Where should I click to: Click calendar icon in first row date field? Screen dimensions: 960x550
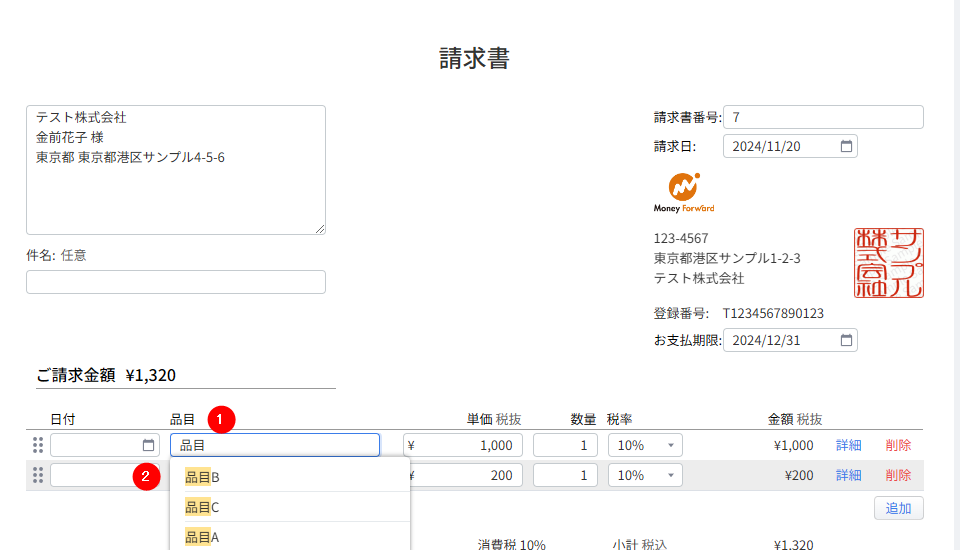click(149, 445)
